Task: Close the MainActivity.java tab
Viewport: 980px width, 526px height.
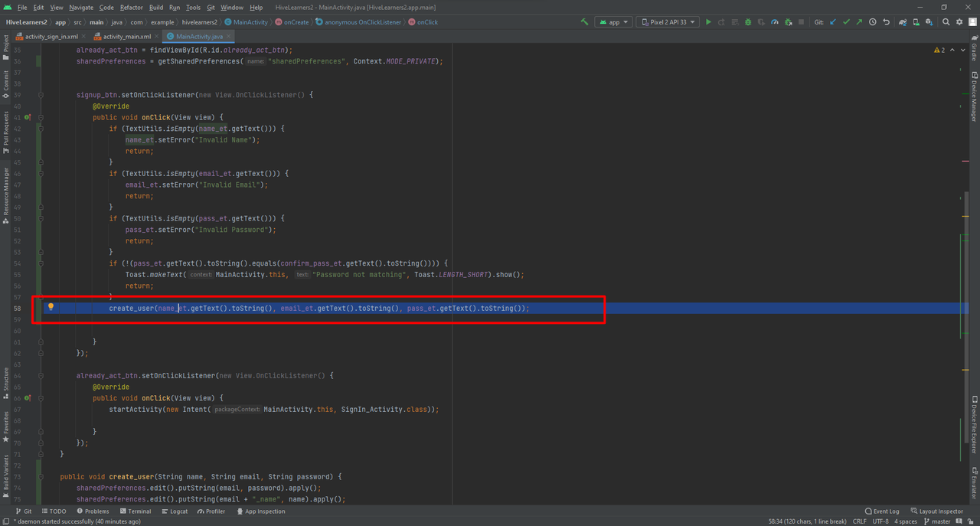Action: (x=229, y=36)
